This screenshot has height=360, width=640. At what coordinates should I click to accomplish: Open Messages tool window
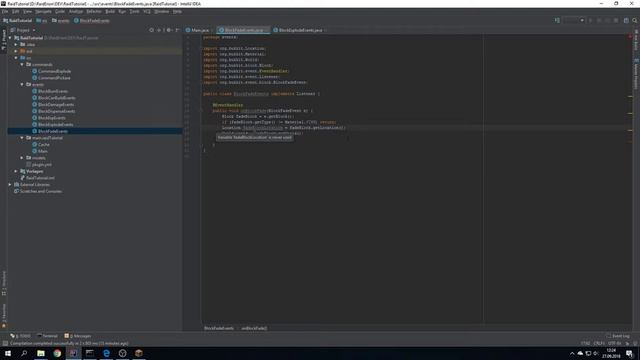click(x=78, y=336)
